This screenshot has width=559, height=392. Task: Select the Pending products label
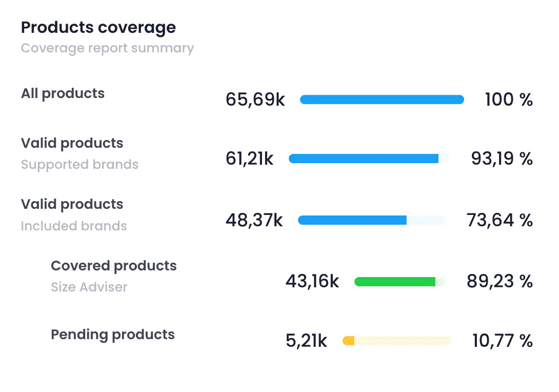pyautogui.click(x=112, y=335)
